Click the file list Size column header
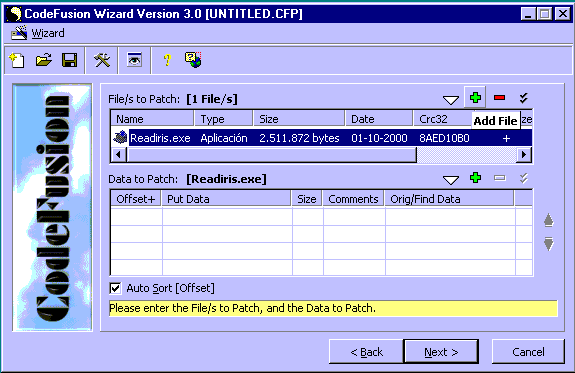 click(x=299, y=119)
